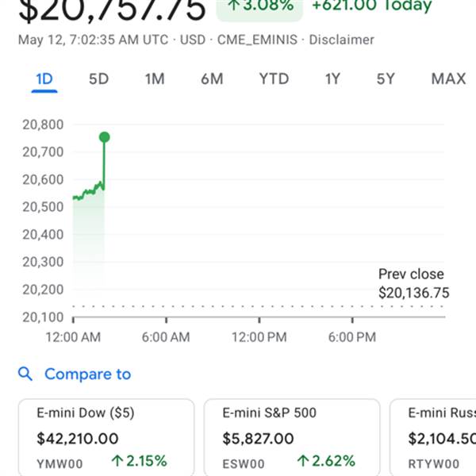Open the E-mini Russell card
The image size is (476, 476).
433,437
